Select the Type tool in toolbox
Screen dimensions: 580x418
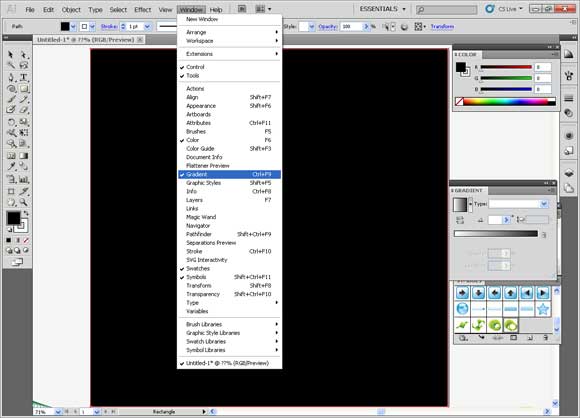click(23, 77)
